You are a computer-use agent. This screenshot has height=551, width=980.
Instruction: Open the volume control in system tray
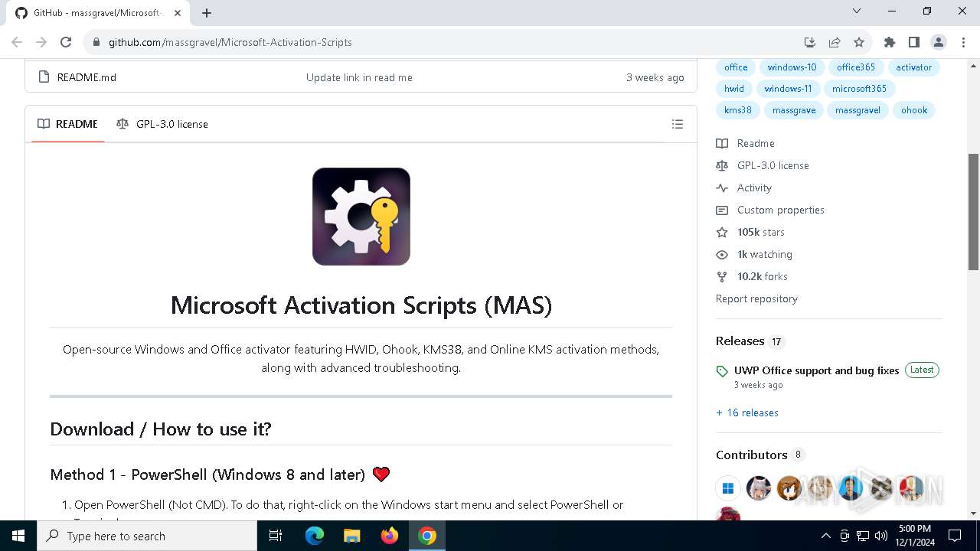881,536
